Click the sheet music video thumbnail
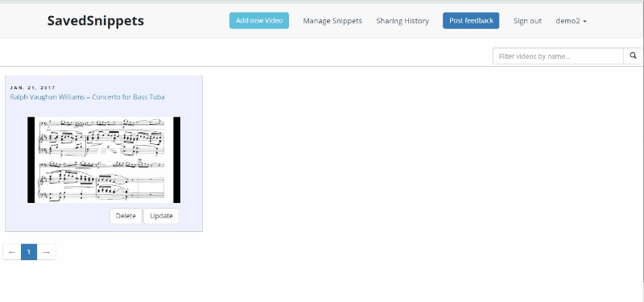This screenshot has height=302, width=644. coord(104,159)
